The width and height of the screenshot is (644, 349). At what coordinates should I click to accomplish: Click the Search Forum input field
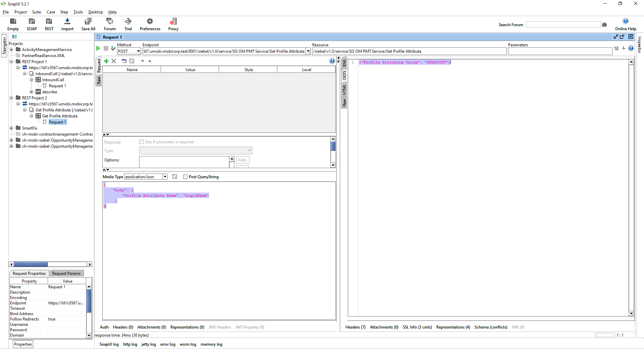click(563, 24)
